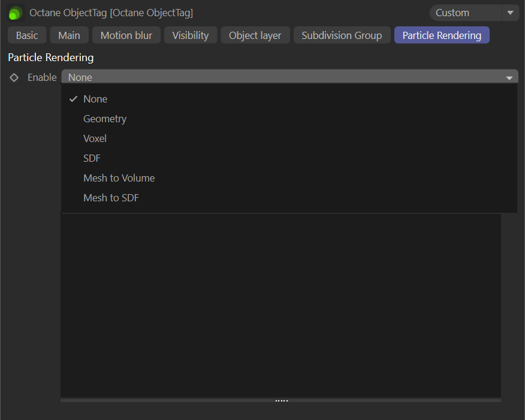Switch to Object layer tab
Image resolution: width=525 pixels, height=420 pixels.
pyautogui.click(x=255, y=35)
